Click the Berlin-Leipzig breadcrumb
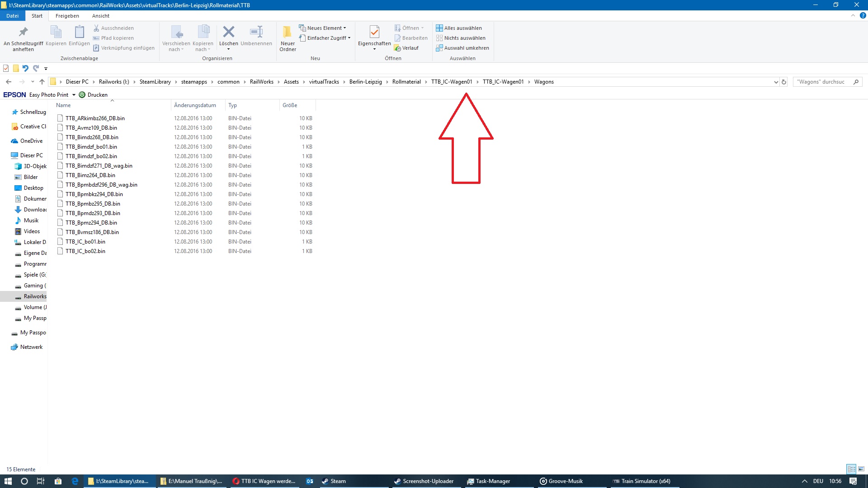The image size is (868, 488). click(x=365, y=82)
